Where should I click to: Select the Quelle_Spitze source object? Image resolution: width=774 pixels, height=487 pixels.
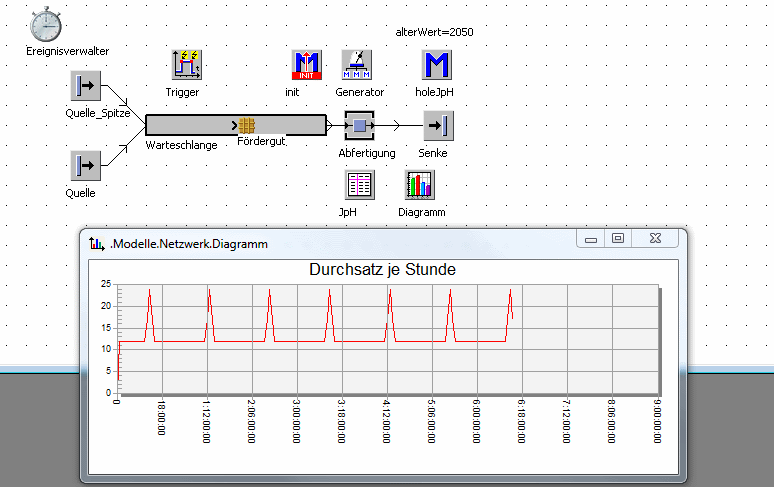click(85, 86)
